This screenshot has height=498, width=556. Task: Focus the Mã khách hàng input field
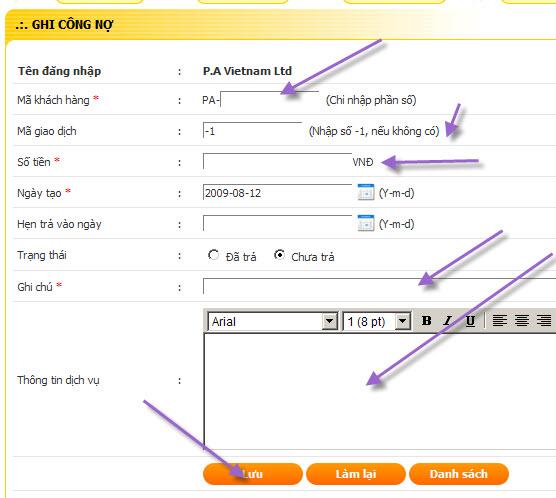click(x=269, y=99)
